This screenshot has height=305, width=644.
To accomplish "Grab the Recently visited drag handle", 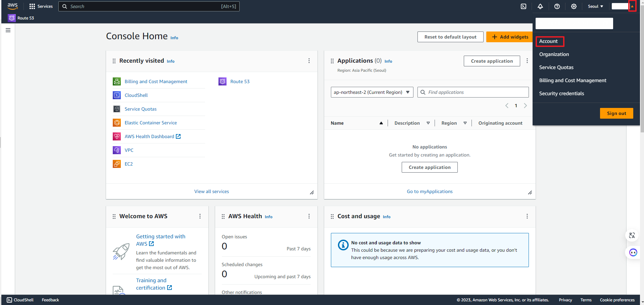I will (x=114, y=61).
